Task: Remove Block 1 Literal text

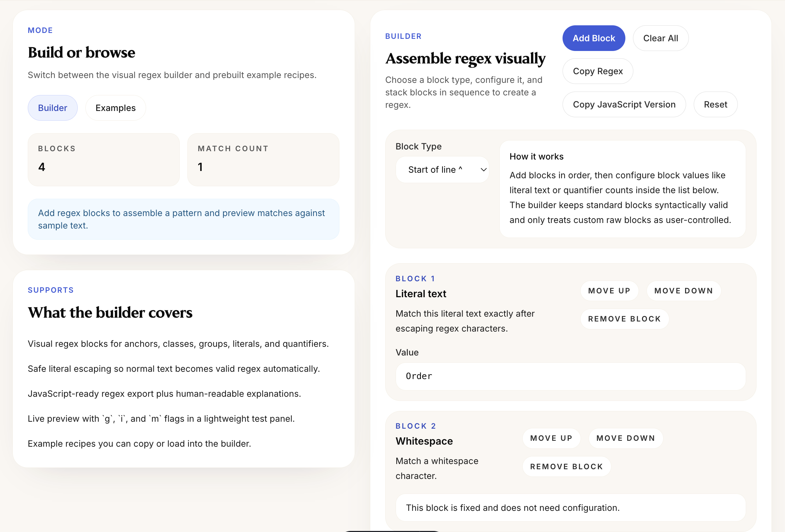Action: (x=625, y=319)
